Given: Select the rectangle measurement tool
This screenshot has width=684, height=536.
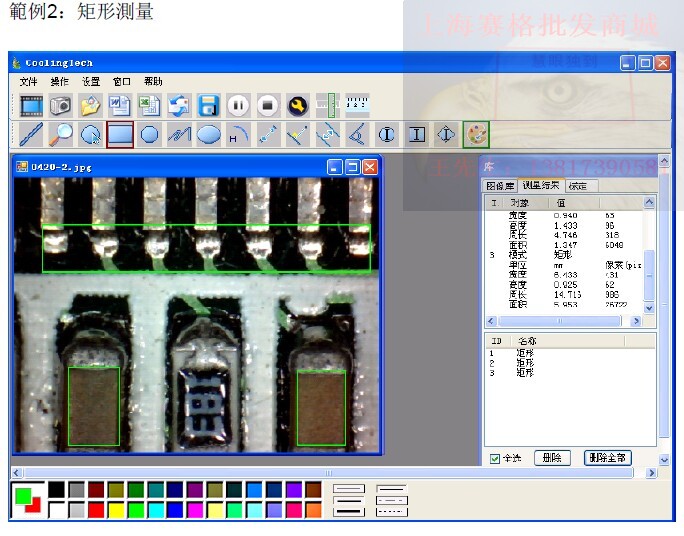Looking at the screenshot, I should (x=120, y=134).
